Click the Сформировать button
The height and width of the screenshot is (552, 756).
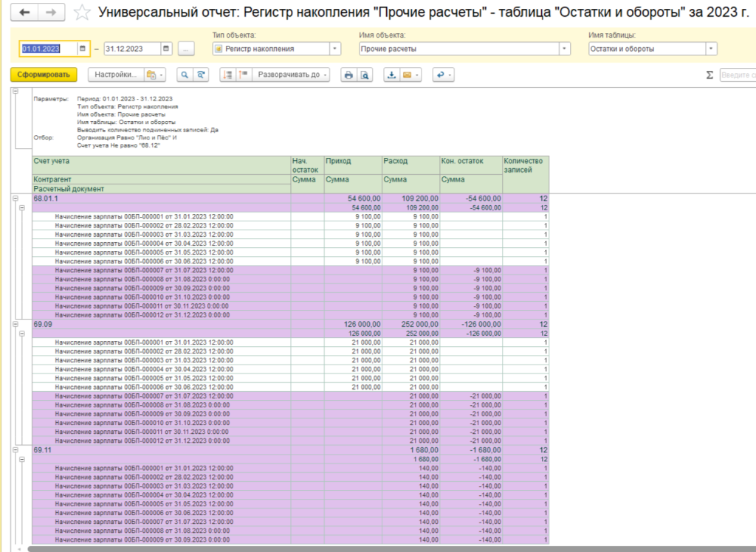pyautogui.click(x=44, y=75)
